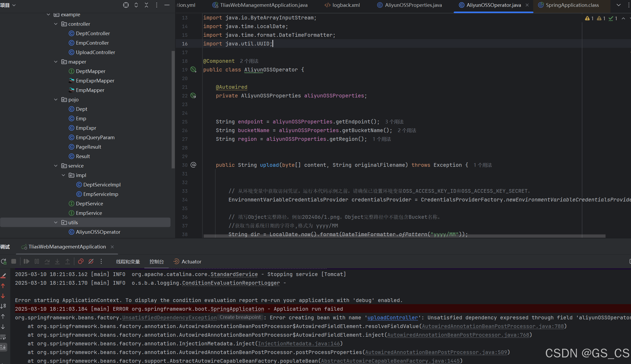This screenshot has height=364, width=631.
Task: Collapse the controller package folder
Action: pos(56,24)
